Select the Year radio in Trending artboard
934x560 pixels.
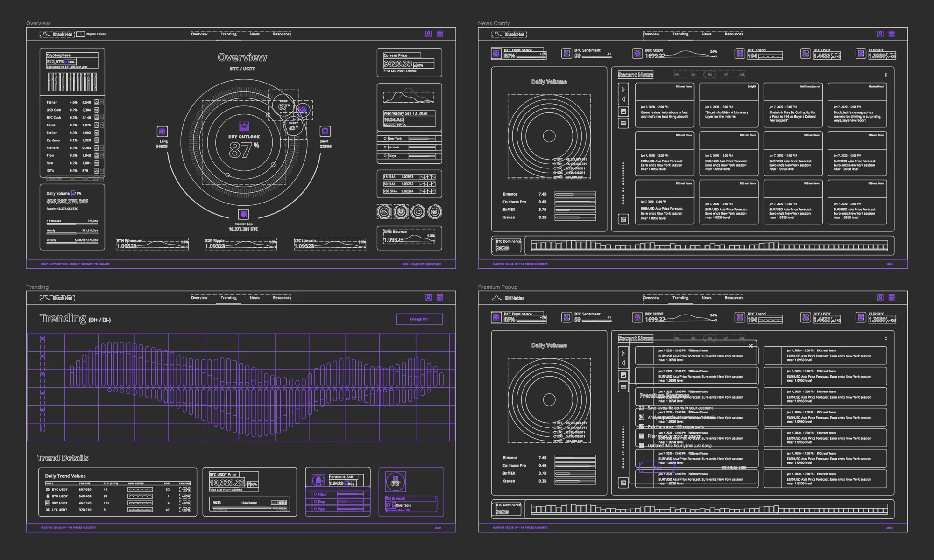pos(315,509)
